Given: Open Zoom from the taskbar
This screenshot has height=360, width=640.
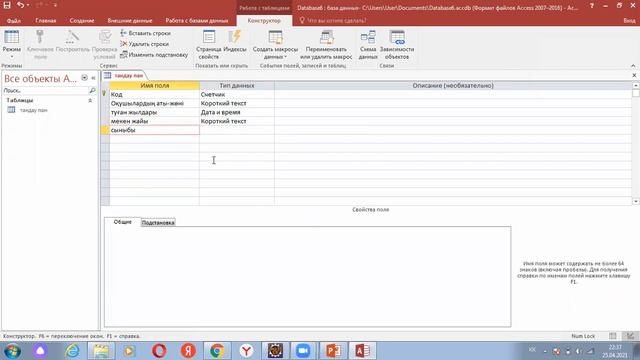Looking at the screenshot, I should 303,351.
